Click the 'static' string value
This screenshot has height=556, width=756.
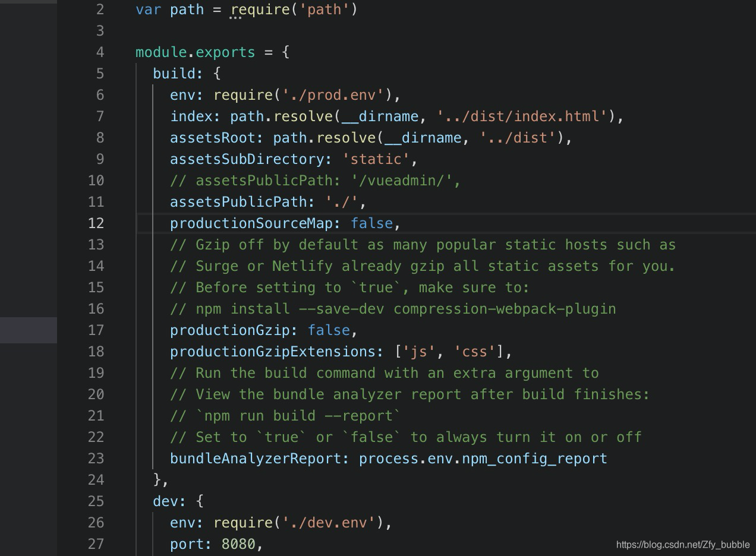coord(376,159)
